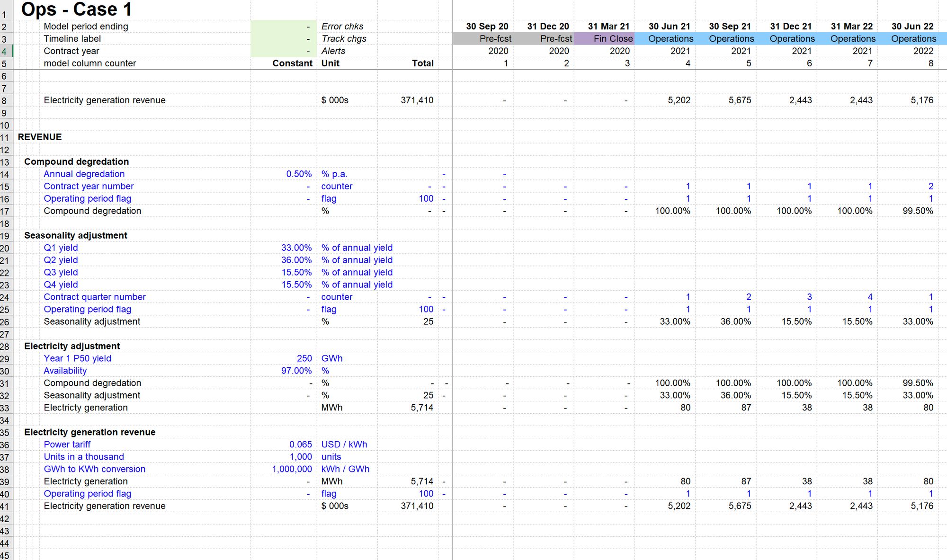Select the Ops - Case 1 title cell
947x560 pixels.
click(x=76, y=9)
